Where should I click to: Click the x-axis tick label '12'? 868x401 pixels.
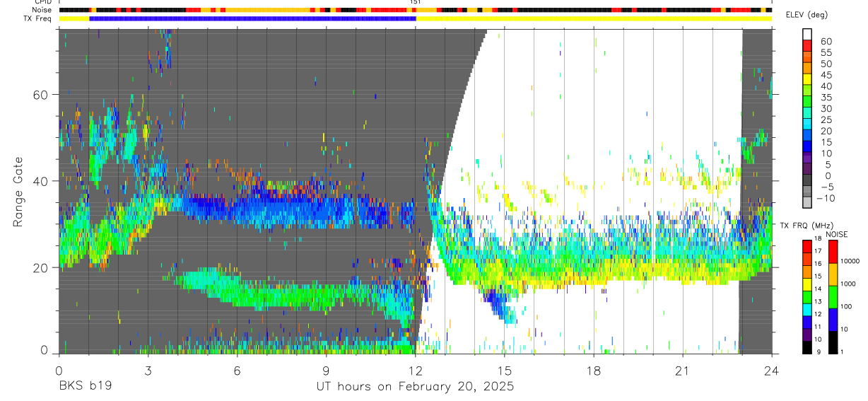coord(415,371)
